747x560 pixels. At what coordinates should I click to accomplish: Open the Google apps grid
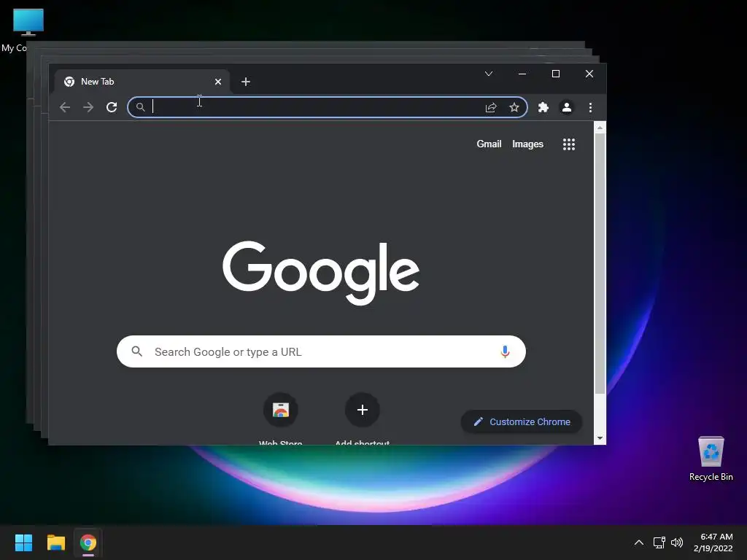(569, 144)
